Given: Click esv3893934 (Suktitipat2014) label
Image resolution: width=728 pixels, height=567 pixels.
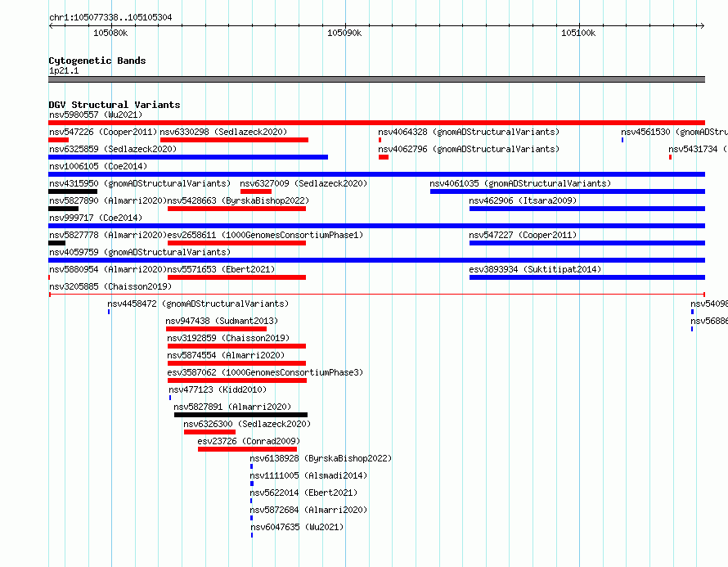Looking at the screenshot, I should [535, 269].
